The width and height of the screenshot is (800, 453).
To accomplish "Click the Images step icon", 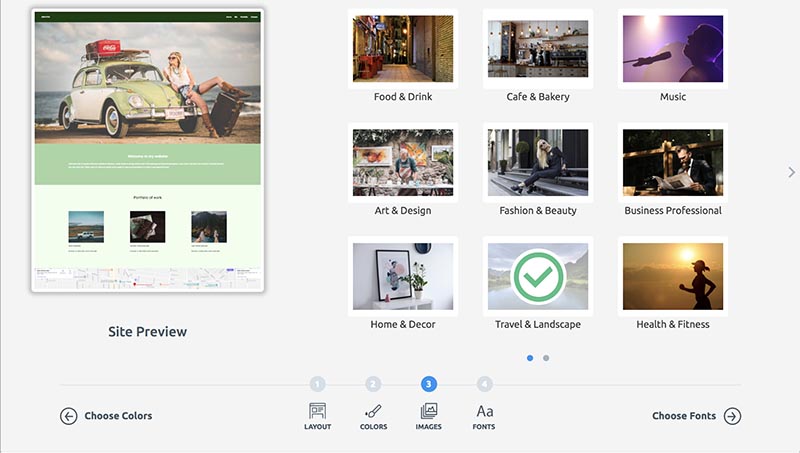I will (429, 410).
